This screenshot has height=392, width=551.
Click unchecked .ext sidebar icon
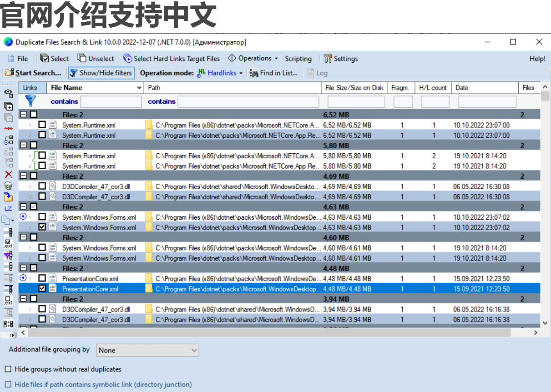point(8,300)
